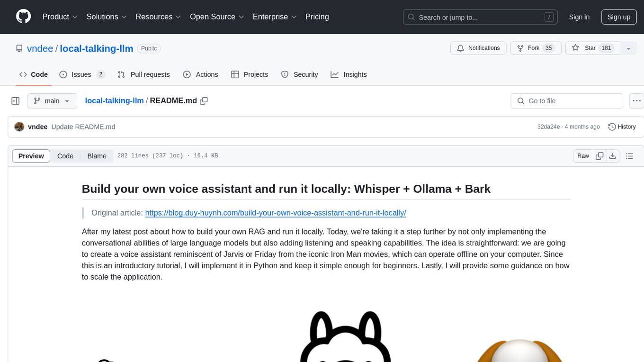
Task: Switch to the Security tab
Action: coord(300,74)
